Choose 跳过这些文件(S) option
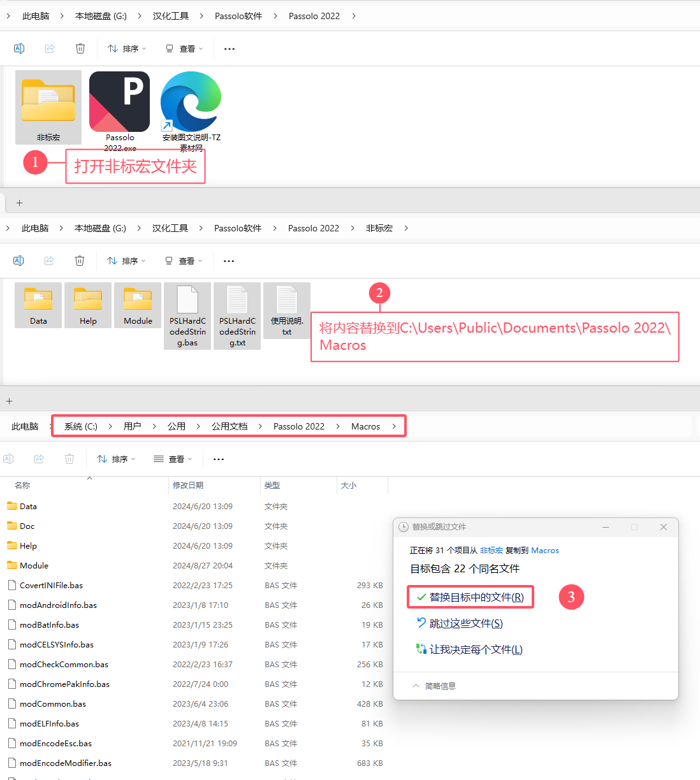This screenshot has width=700, height=780. coord(460,623)
